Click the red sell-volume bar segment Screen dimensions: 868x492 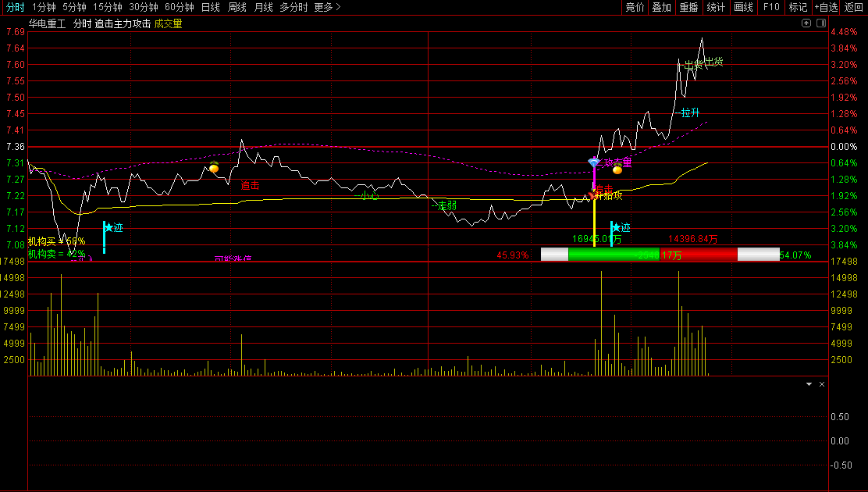pos(699,255)
